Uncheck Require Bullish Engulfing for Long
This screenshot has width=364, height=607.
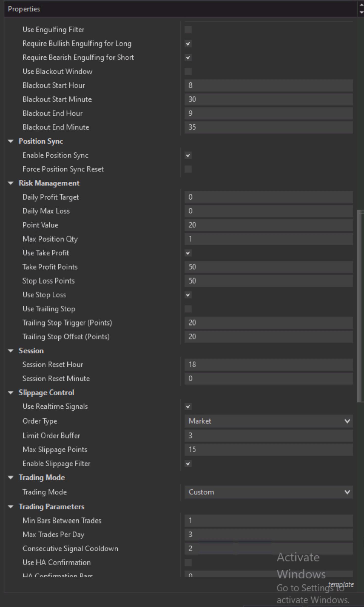(188, 44)
